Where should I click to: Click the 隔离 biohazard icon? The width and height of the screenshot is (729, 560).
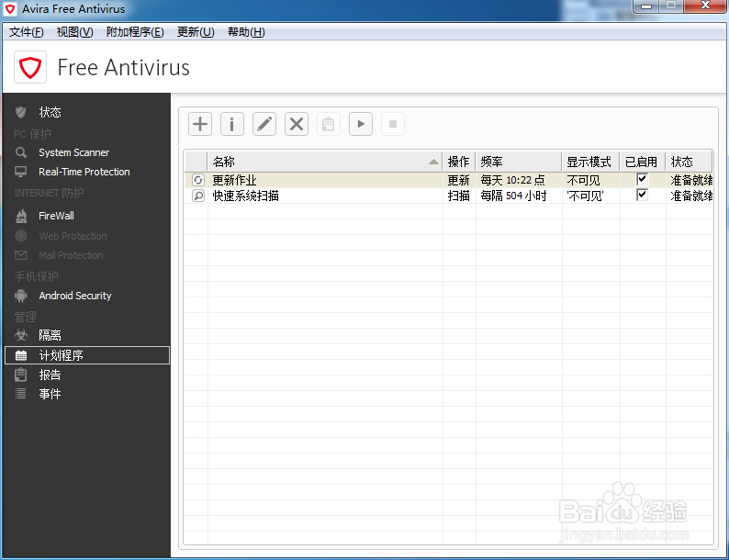click(21, 334)
